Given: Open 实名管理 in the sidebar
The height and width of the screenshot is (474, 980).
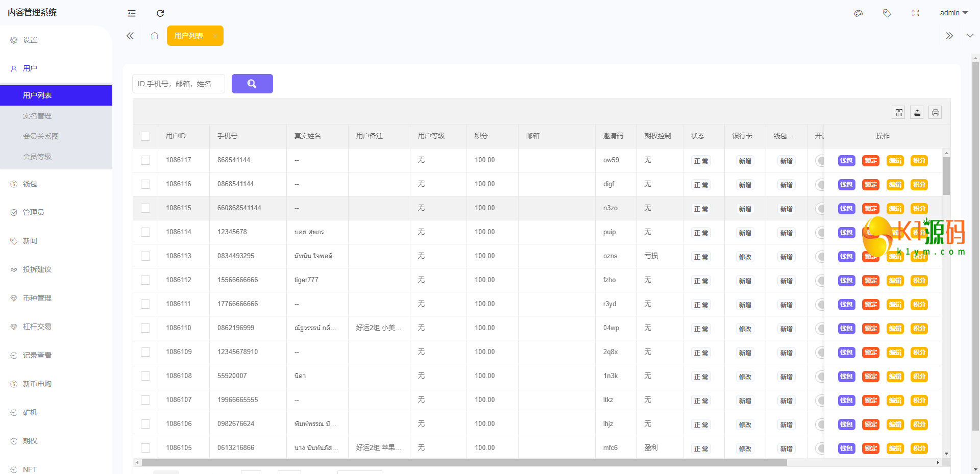Looking at the screenshot, I should (37, 116).
